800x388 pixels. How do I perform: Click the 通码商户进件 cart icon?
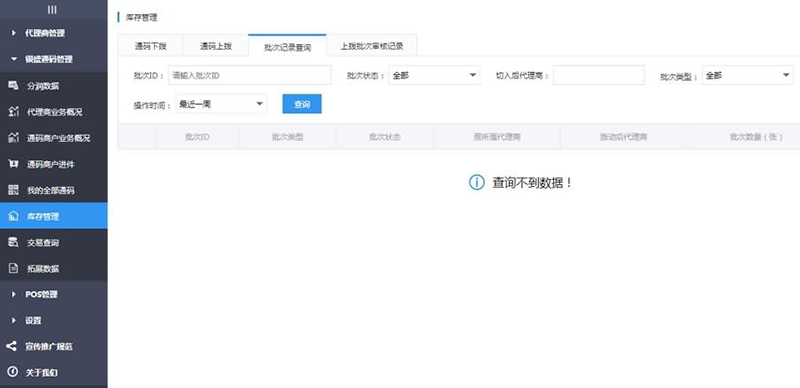coord(14,164)
